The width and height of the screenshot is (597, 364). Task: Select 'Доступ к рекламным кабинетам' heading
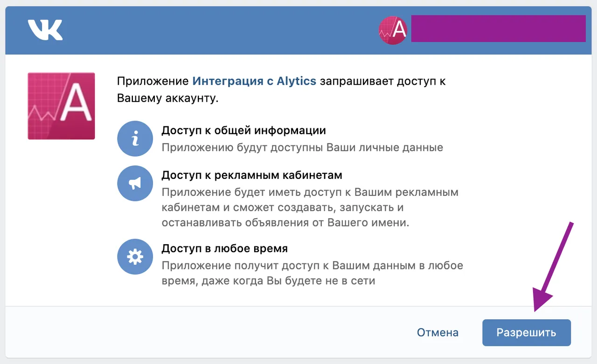pyautogui.click(x=252, y=175)
